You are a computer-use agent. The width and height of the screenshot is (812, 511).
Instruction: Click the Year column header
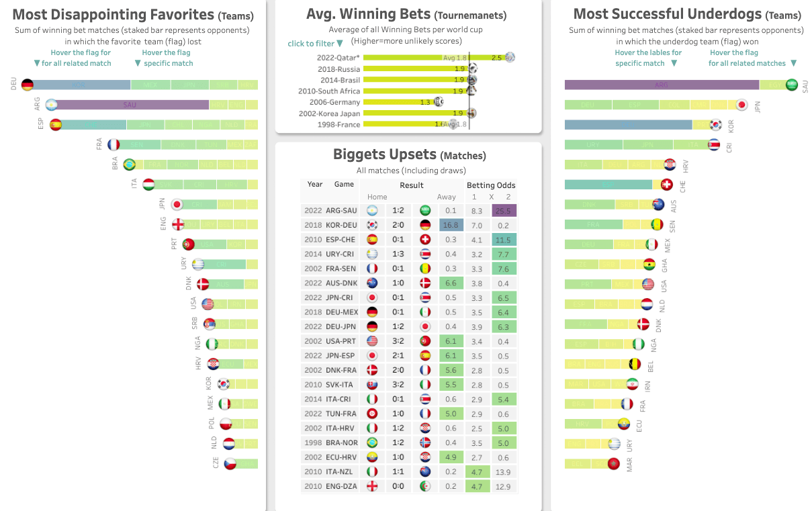point(315,184)
